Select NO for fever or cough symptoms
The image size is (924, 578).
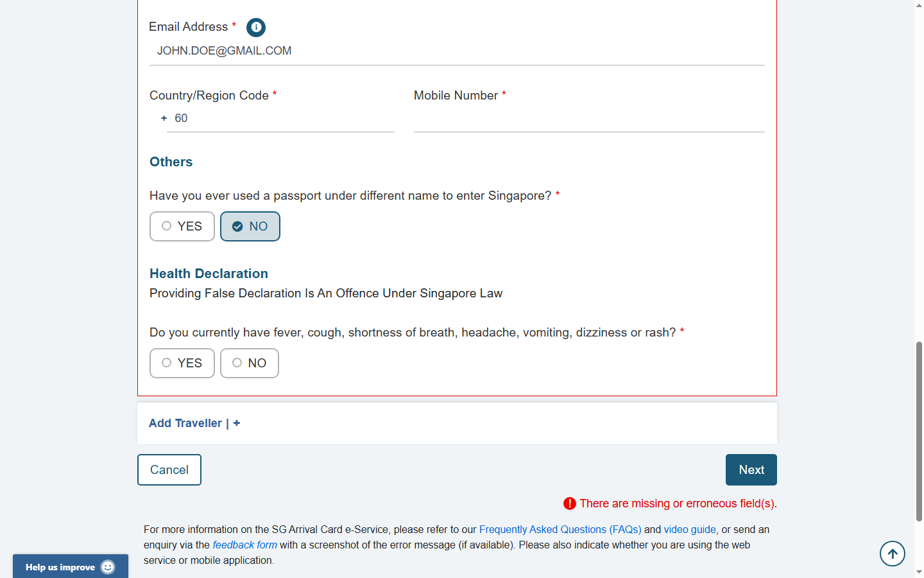(249, 363)
